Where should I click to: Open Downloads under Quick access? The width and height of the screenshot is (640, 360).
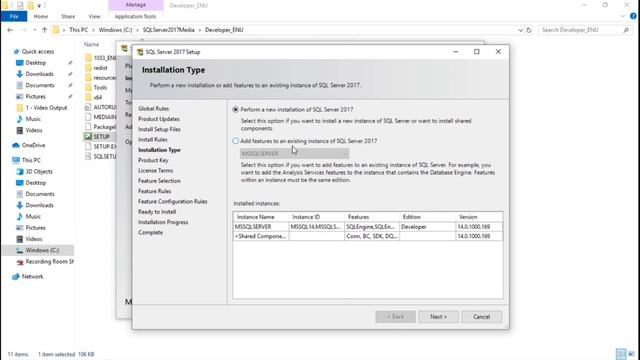39,74
